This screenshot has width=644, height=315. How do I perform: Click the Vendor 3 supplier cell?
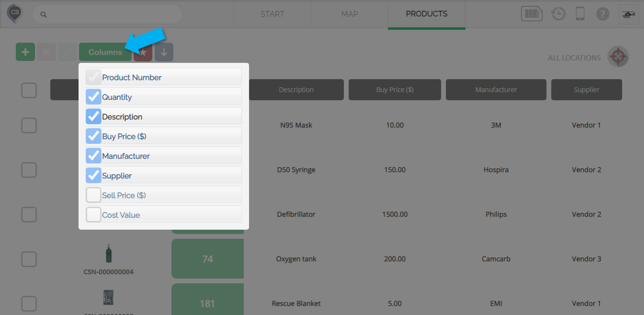[586, 259]
